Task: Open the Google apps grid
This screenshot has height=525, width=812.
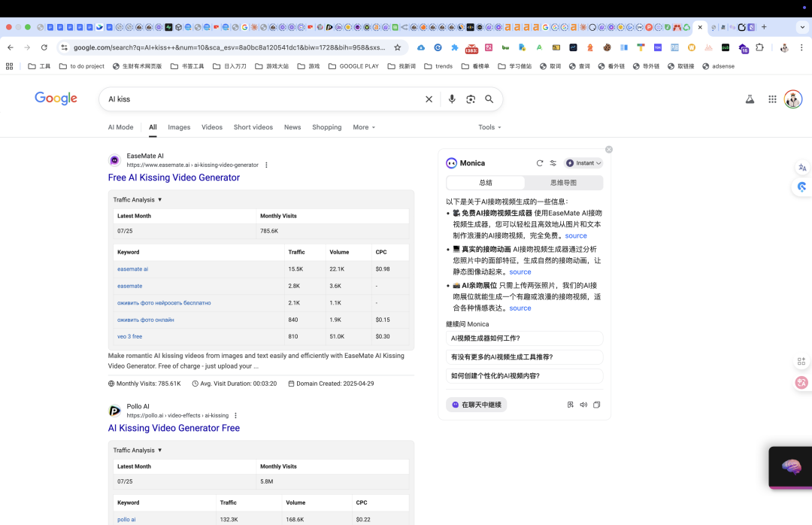Action: click(x=772, y=99)
